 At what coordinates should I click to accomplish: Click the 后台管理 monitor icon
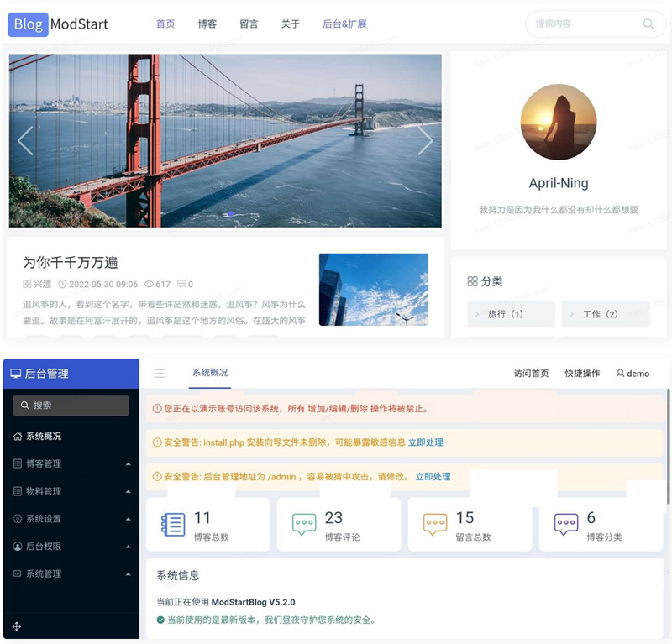tap(16, 373)
